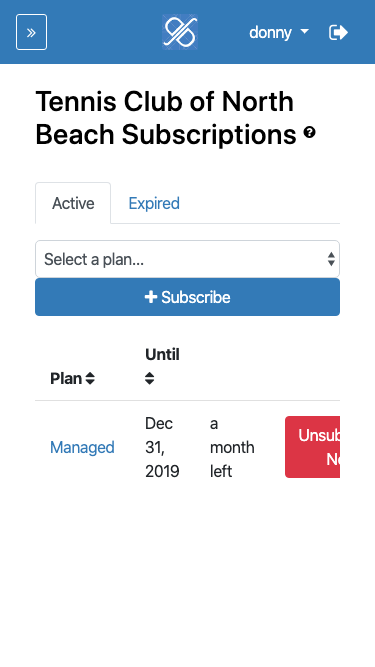Sort by Until using its sort arrows
The image size is (375, 667).
click(x=149, y=378)
